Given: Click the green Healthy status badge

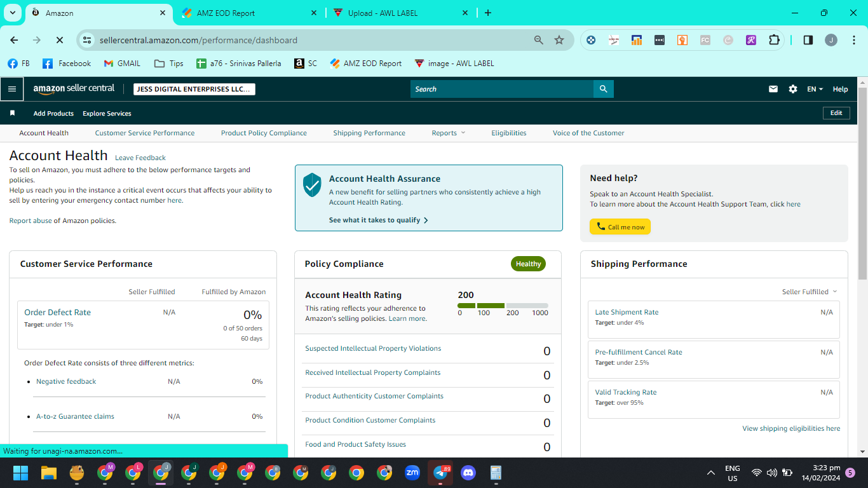Looking at the screenshot, I should point(528,264).
